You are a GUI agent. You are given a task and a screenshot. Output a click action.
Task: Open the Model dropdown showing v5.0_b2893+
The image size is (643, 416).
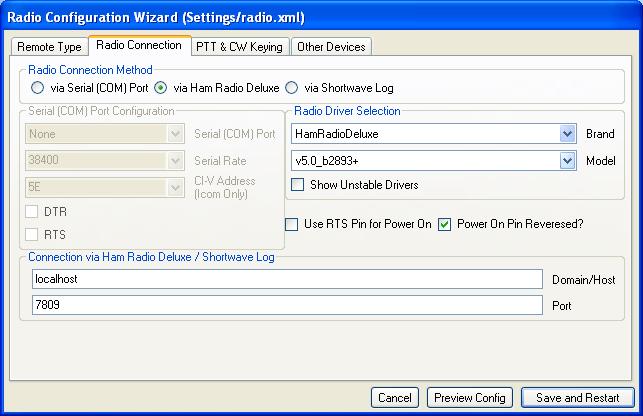coord(568,160)
